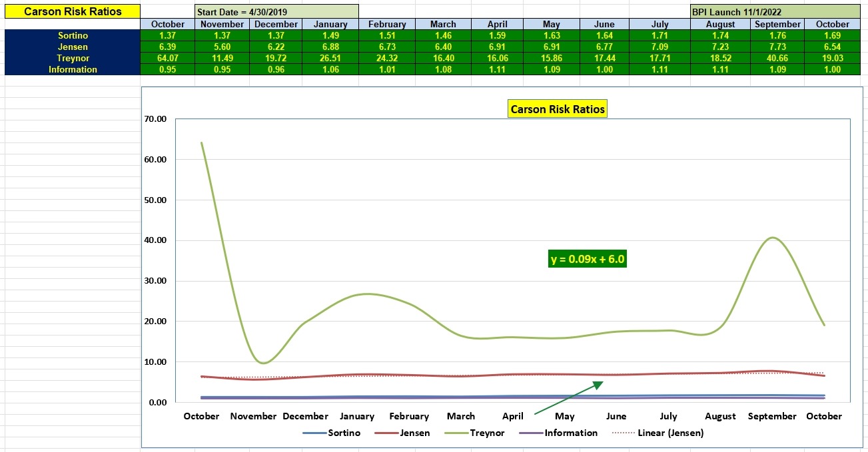The image size is (868, 452).
Task: Select the Treynor value 26.51
Action: tap(331, 58)
